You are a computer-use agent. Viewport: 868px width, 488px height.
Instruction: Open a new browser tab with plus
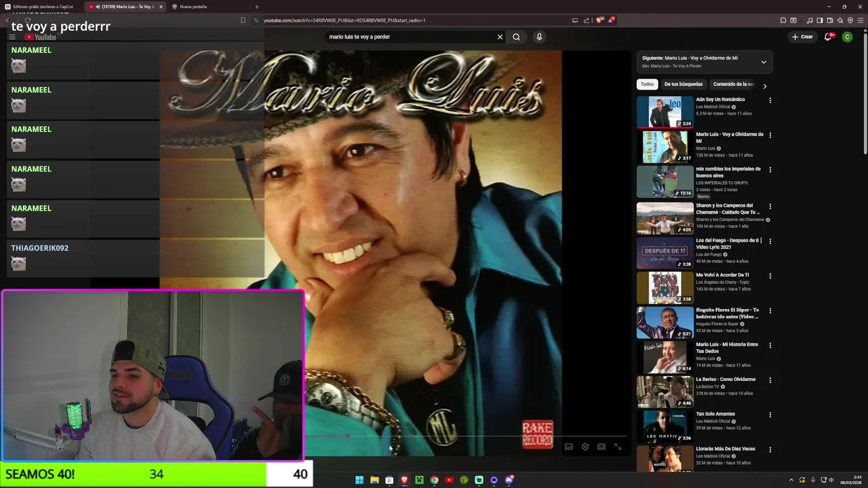point(256,7)
